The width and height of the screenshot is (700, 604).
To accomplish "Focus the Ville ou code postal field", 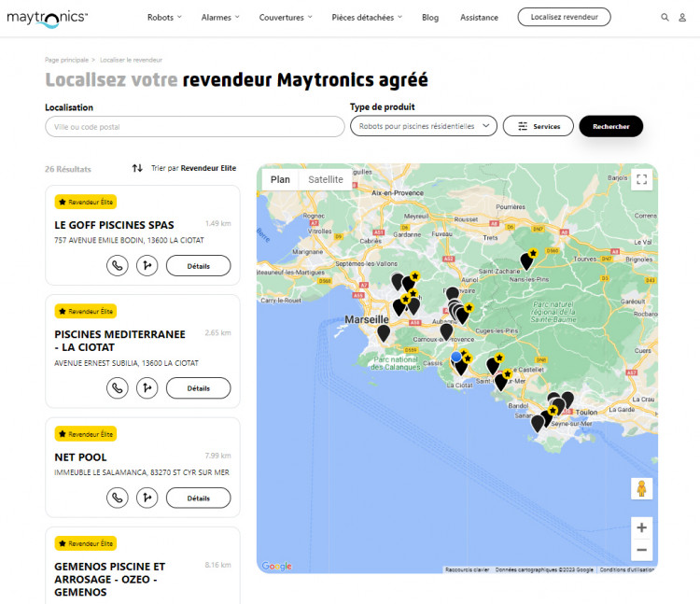I will [x=195, y=127].
